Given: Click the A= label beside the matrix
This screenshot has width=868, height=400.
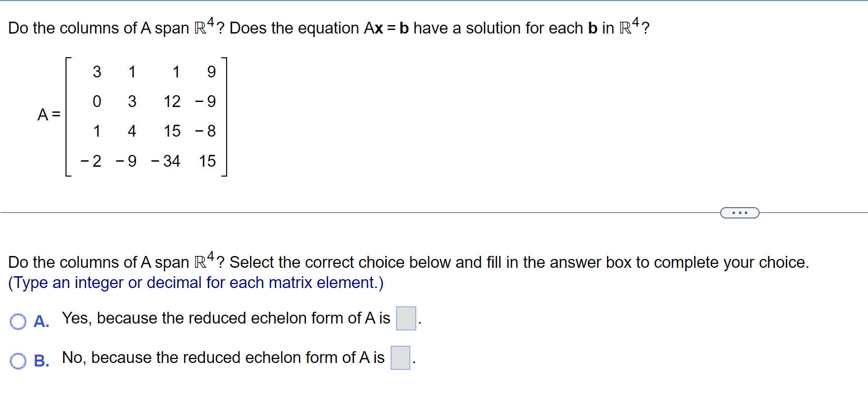Looking at the screenshot, I should pos(49,114).
